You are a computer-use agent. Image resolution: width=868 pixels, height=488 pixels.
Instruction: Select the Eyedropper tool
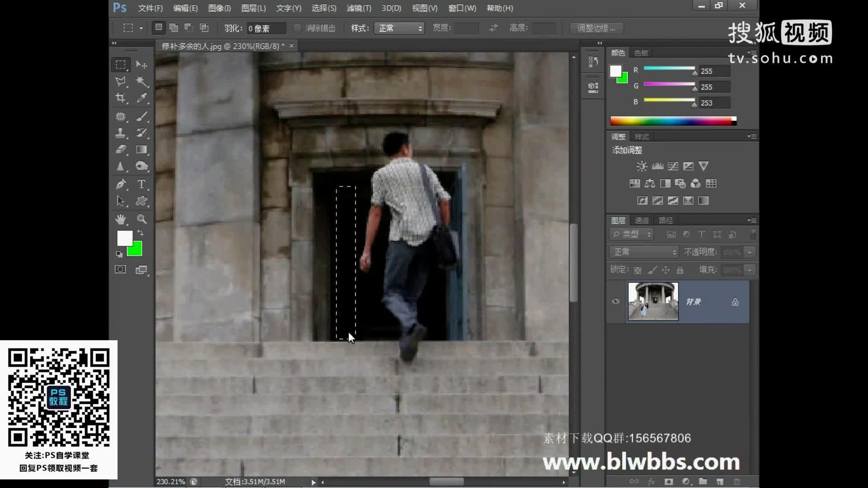142,98
